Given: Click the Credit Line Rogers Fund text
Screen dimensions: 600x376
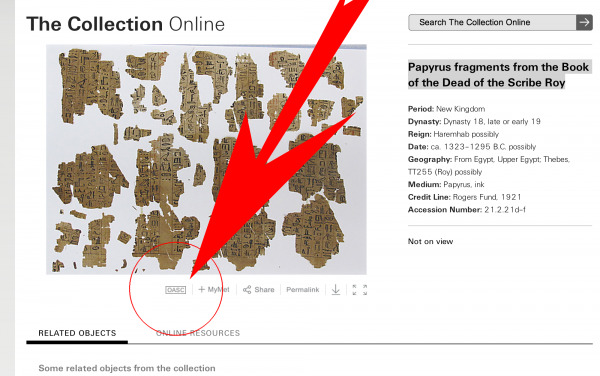Looking at the screenshot, I should point(465,197).
